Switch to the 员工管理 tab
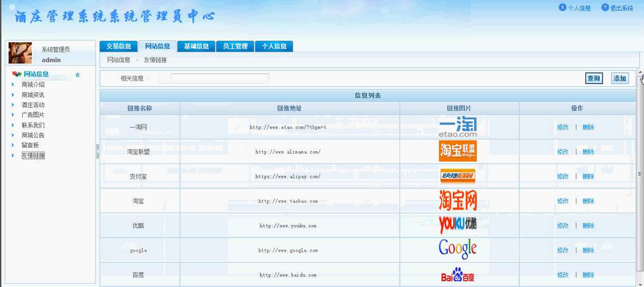644x287 pixels. pos(235,46)
